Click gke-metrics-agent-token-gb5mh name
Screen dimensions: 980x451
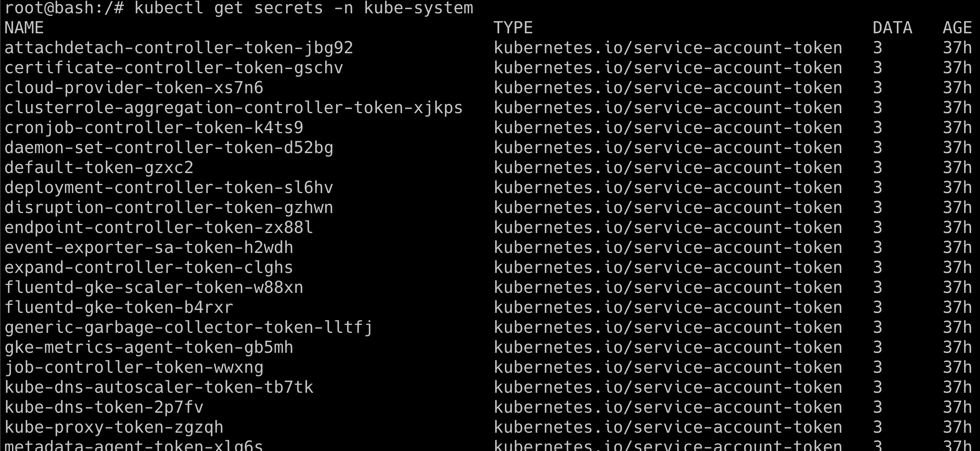(x=149, y=348)
